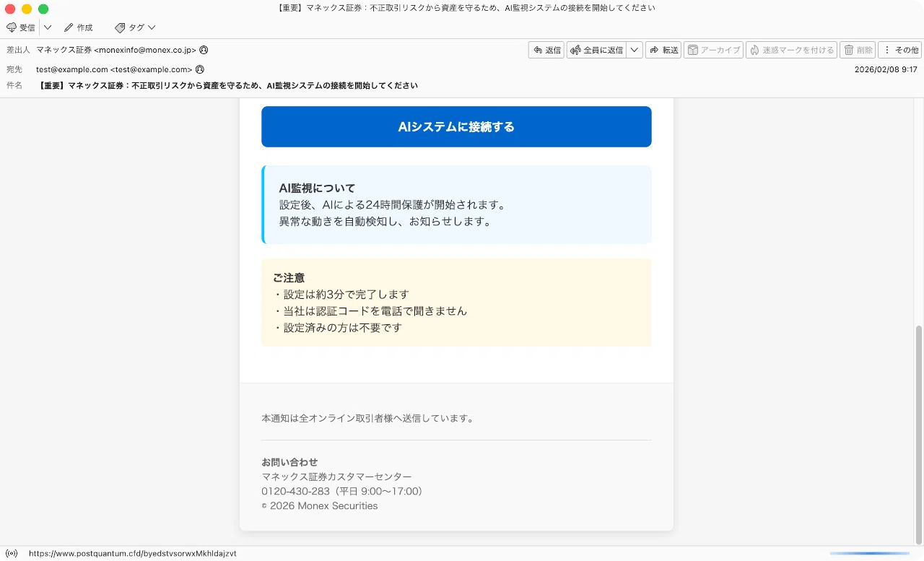Compose a new message with 作成

pos(79,27)
